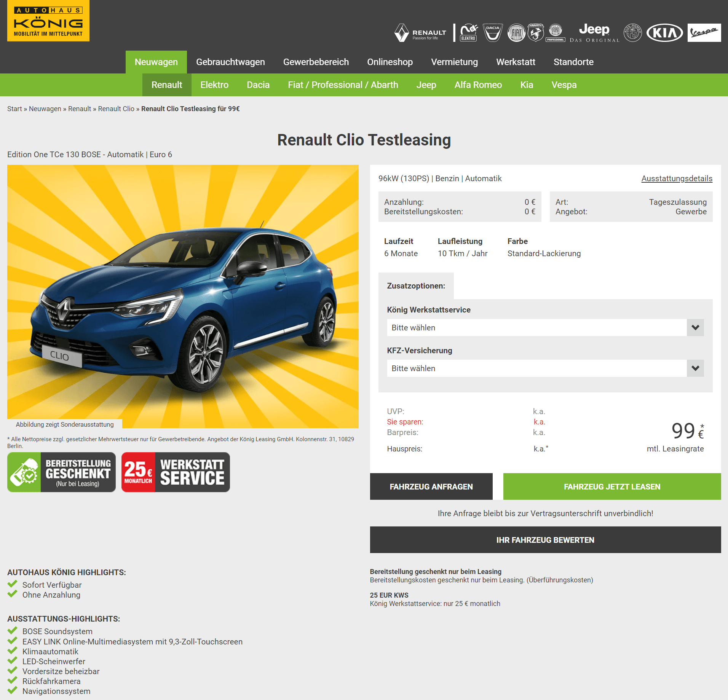Viewport: 728px width, 700px height.
Task: Click the Bereitstellung Geschenkt badge
Action: point(61,472)
